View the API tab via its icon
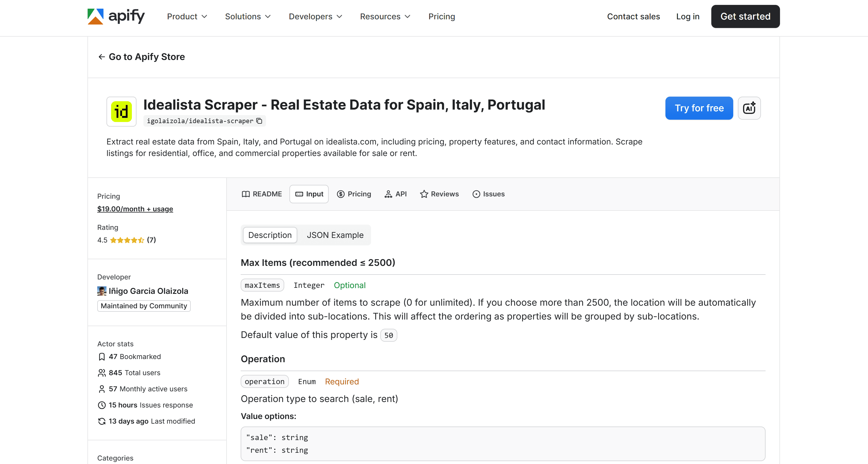Viewport: 868px width, 464px height. pos(388,194)
